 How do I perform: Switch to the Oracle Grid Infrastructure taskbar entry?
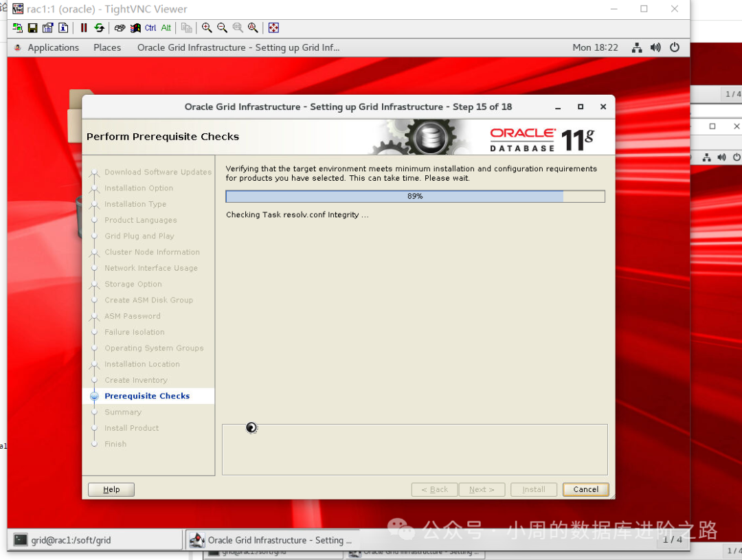(271, 540)
